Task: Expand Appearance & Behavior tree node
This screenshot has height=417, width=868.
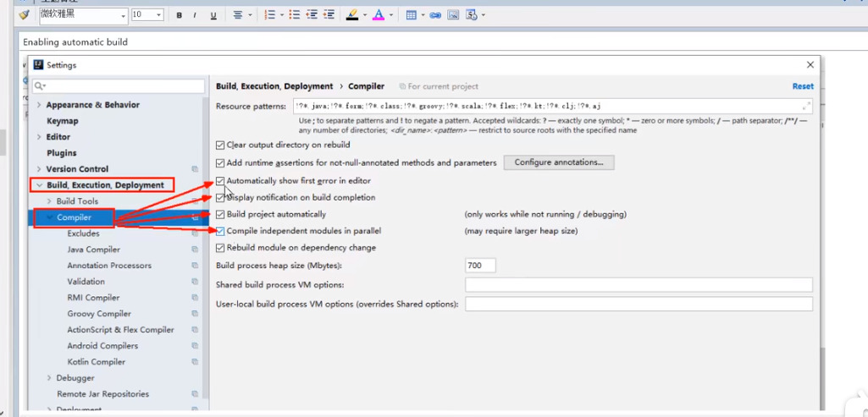Action: (39, 105)
